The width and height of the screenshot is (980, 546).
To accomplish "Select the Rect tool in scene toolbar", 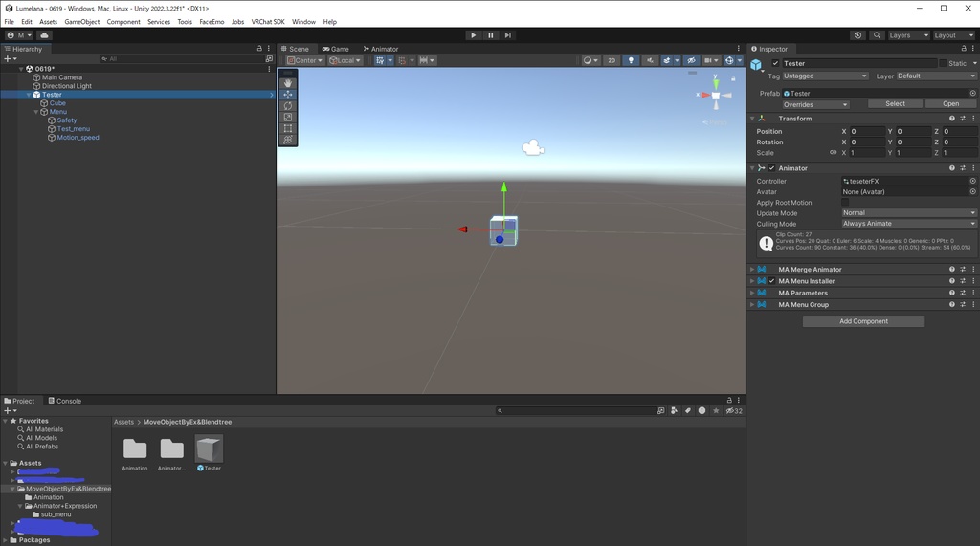I will click(287, 128).
